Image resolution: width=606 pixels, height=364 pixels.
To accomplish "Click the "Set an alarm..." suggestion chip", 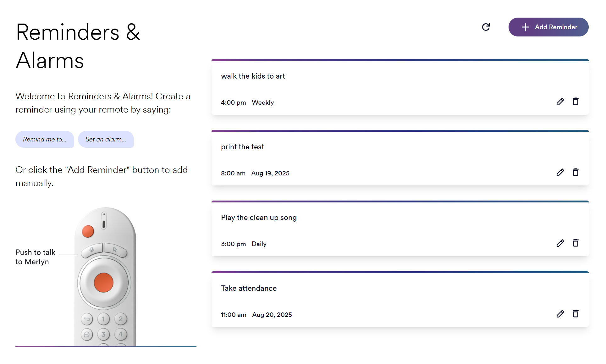I will (106, 139).
